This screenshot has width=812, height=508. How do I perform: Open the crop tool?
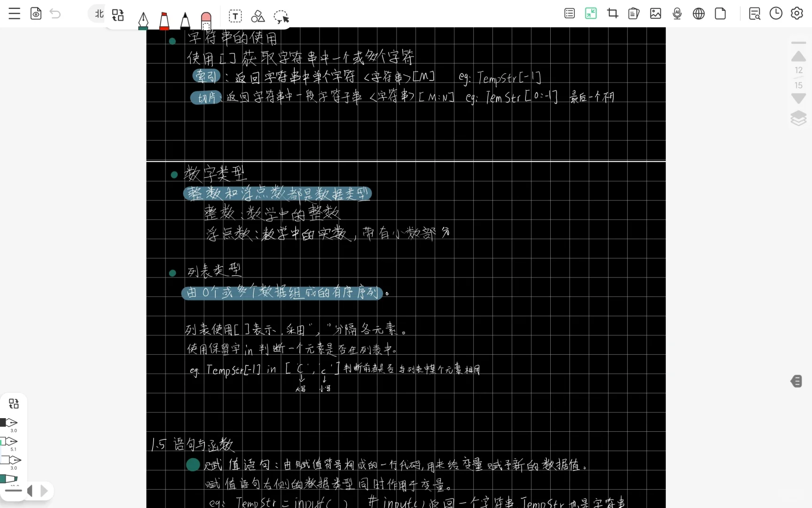tap(612, 14)
